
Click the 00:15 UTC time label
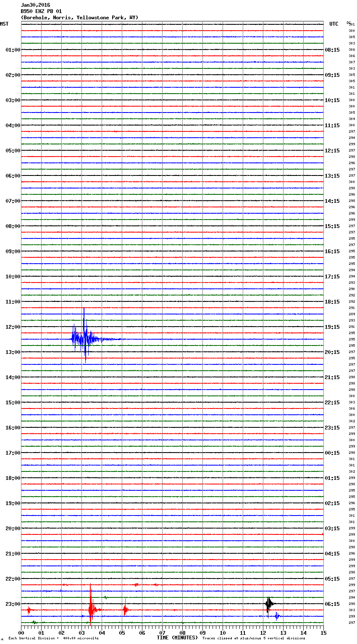(332, 453)
